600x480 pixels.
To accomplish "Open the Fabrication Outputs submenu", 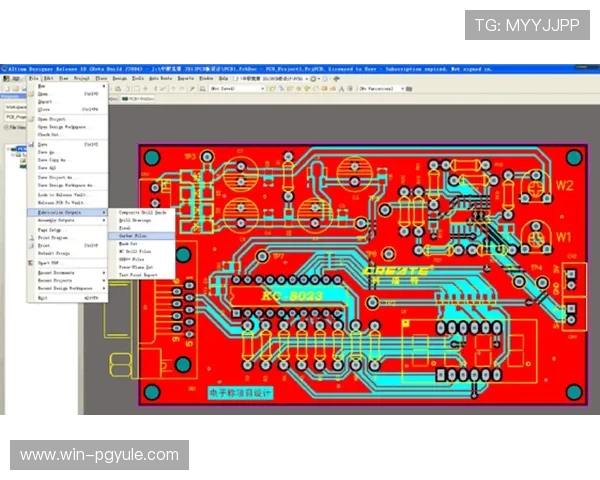I will (61, 212).
